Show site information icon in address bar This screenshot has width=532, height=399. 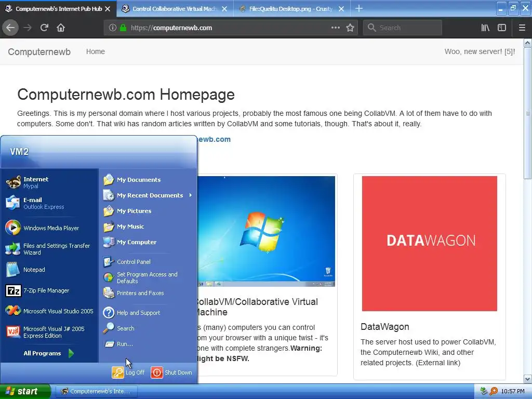tap(112, 28)
